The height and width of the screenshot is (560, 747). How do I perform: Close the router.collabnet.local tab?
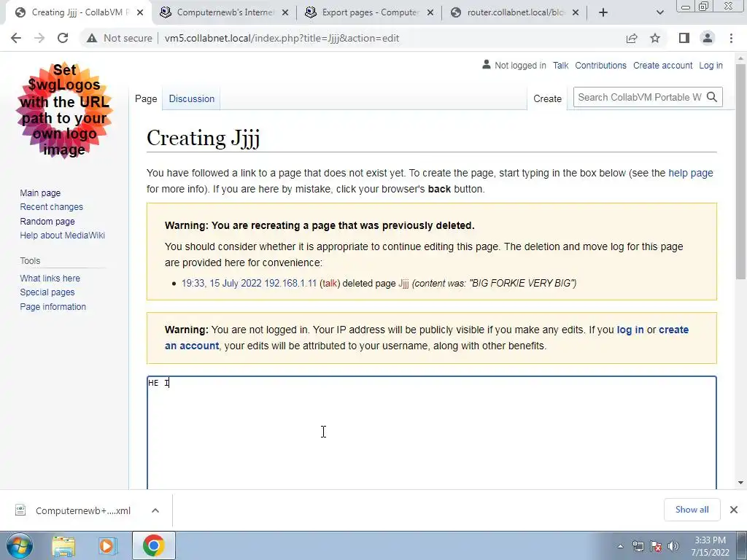576,13
